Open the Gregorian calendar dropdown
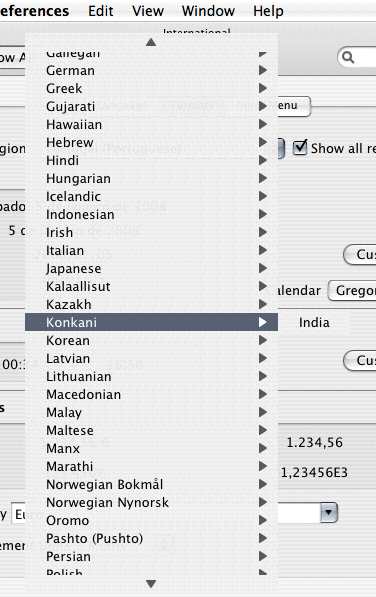376x597 pixels. 352,291
